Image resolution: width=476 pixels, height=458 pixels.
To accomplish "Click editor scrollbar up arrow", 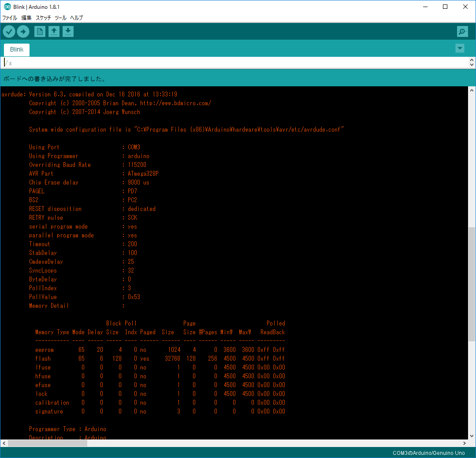I will 472,60.
